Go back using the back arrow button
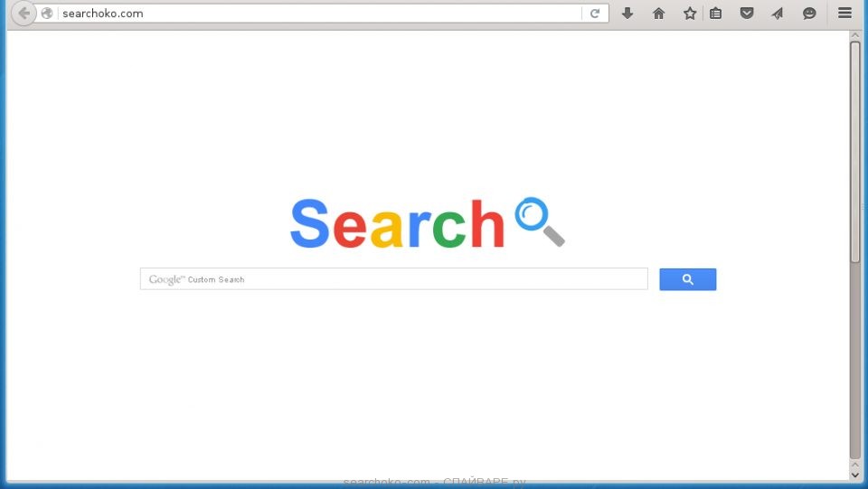Viewport: 868px width, 489px height. pos(24,13)
